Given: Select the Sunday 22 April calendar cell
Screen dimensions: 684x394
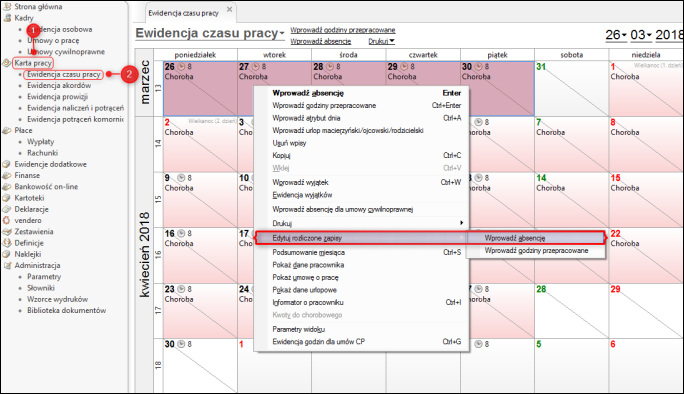Looking at the screenshot, I should [646, 255].
